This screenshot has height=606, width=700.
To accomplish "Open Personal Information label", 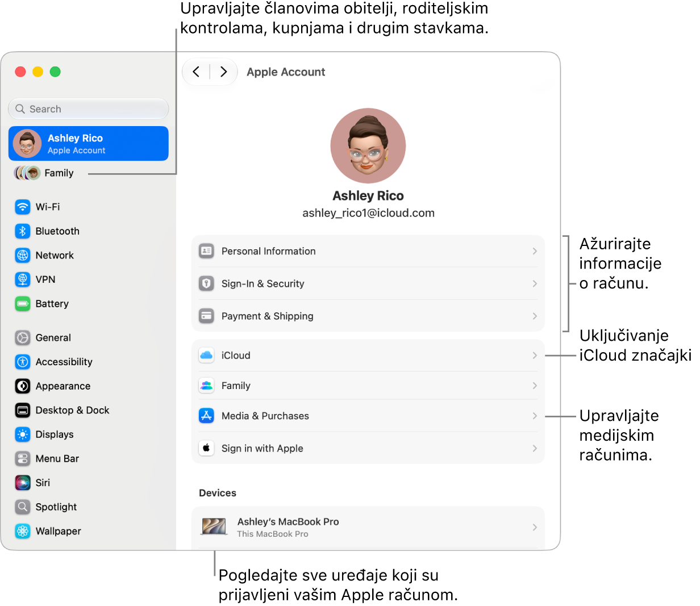I will (x=269, y=251).
